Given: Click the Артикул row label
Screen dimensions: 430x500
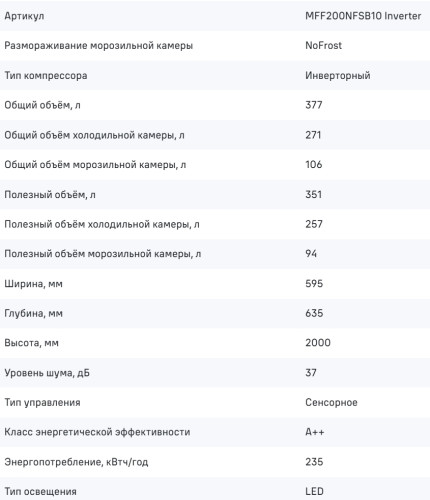Looking at the screenshot, I should (24, 16).
